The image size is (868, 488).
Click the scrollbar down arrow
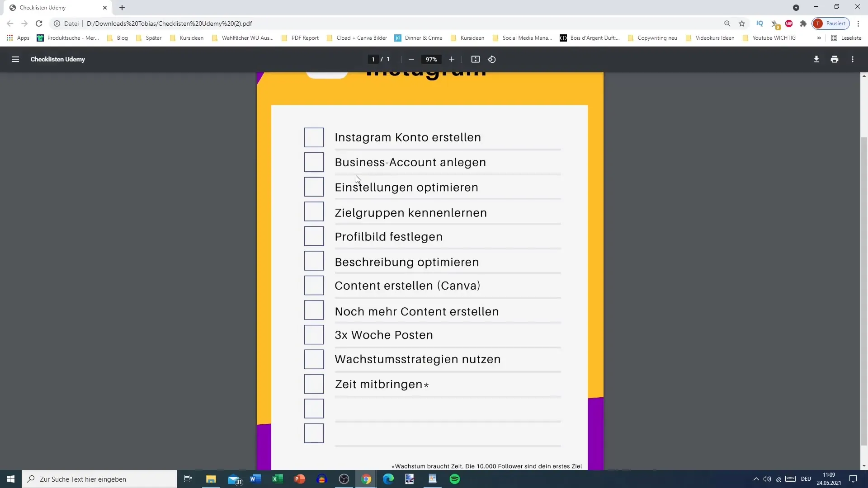(864, 466)
